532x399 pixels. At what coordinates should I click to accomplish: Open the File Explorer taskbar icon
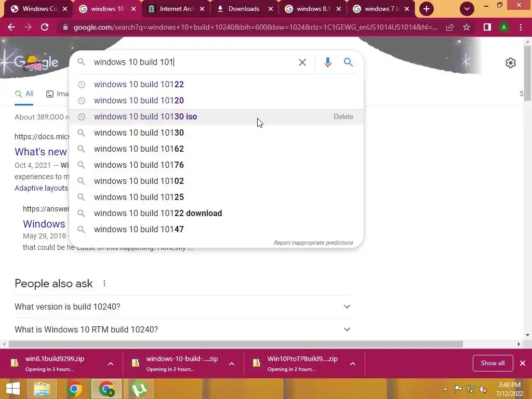[x=42, y=389]
